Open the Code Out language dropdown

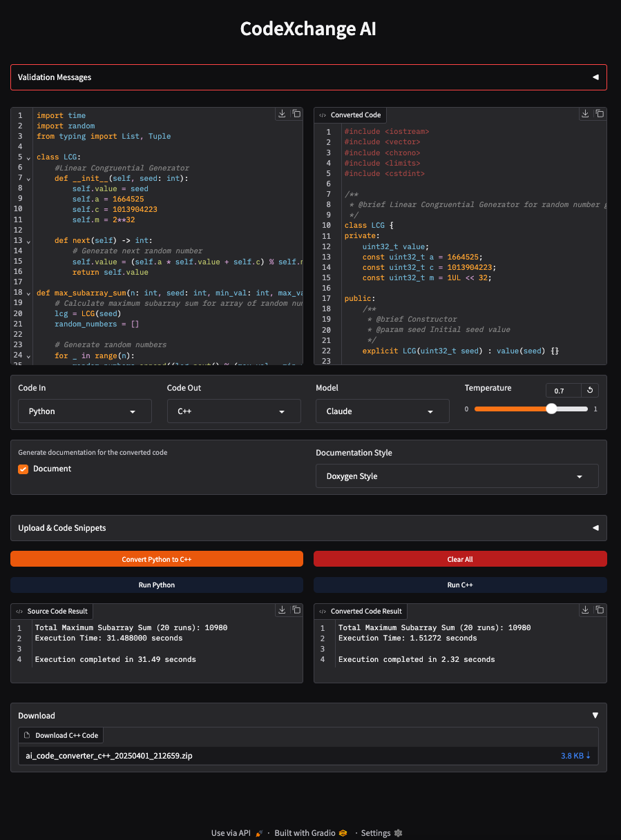coord(233,411)
